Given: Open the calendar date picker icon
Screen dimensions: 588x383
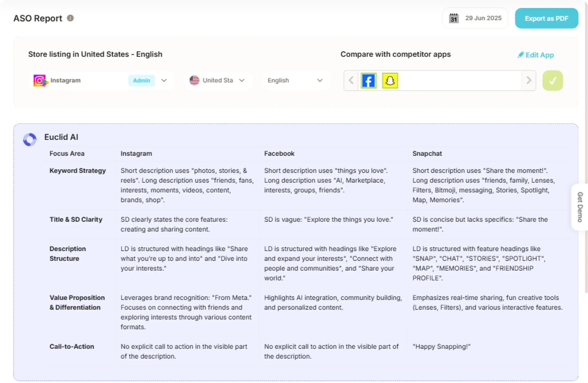Looking at the screenshot, I should pyautogui.click(x=453, y=18).
